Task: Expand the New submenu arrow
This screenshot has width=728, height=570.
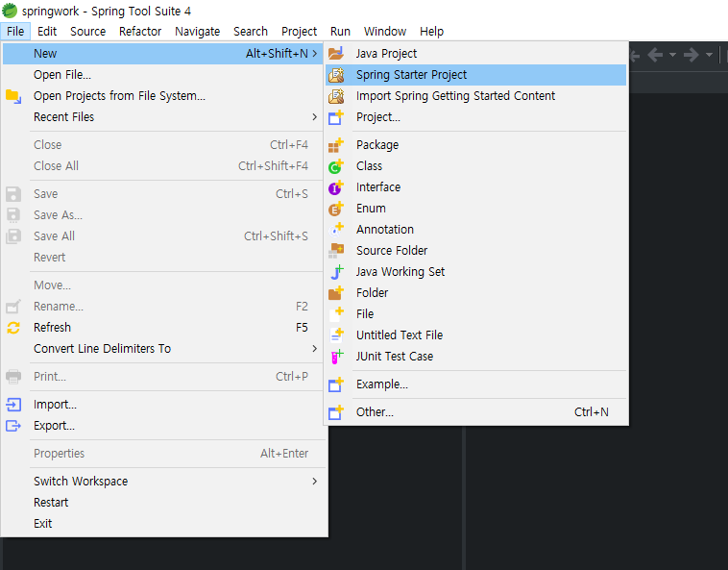Action: tap(315, 54)
